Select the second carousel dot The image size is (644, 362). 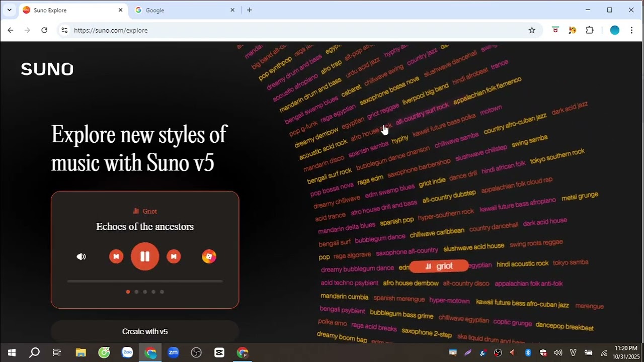[136, 292]
